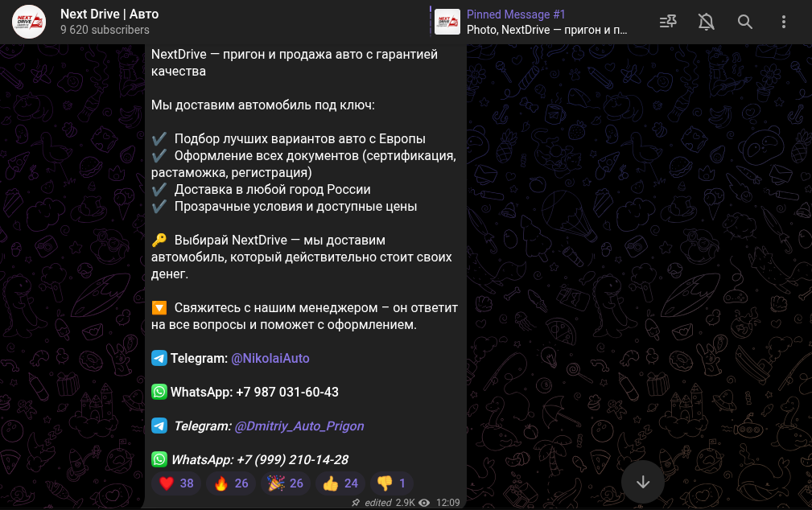Jump to latest with down arrow button

[643, 482]
